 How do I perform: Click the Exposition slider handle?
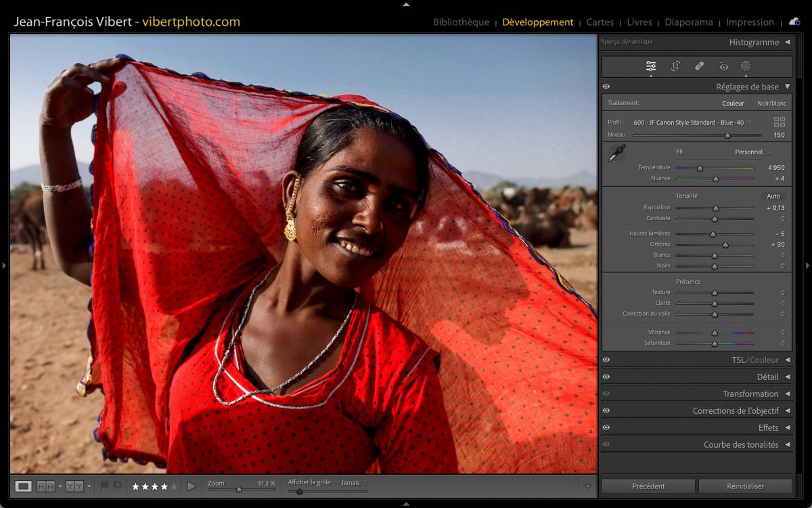point(715,208)
